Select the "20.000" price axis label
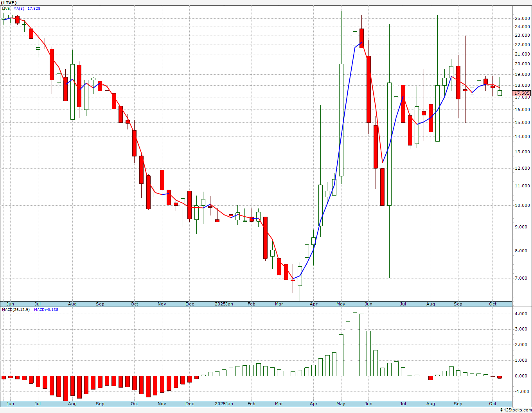Image resolution: width=532 pixels, height=413 pixels. click(523, 64)
